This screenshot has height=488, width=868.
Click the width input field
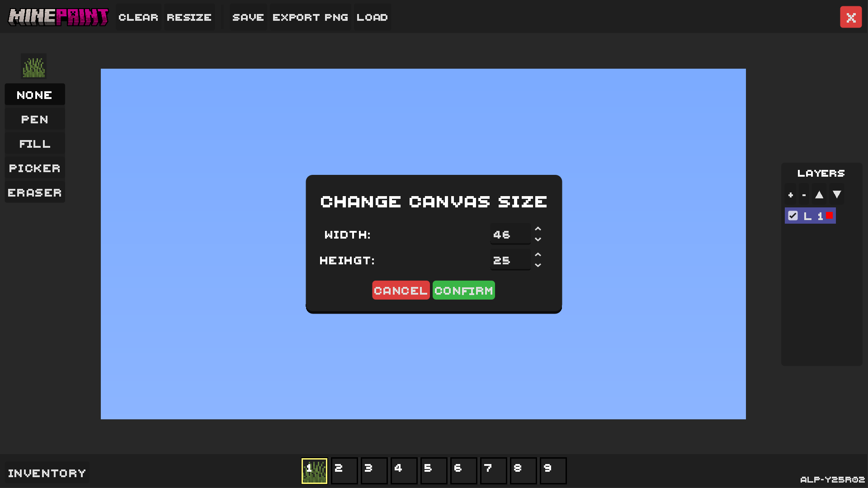[x=510, y=234]
